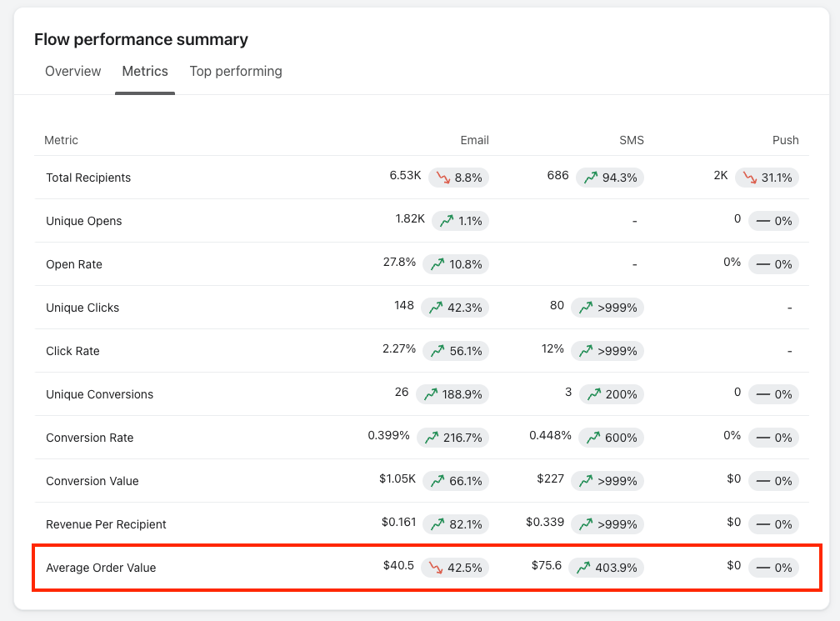This screenshot has width=840, height=621.
Task: Click the flat-line trend icon for Push Unique Opens
Action: (x=763, y=220)
